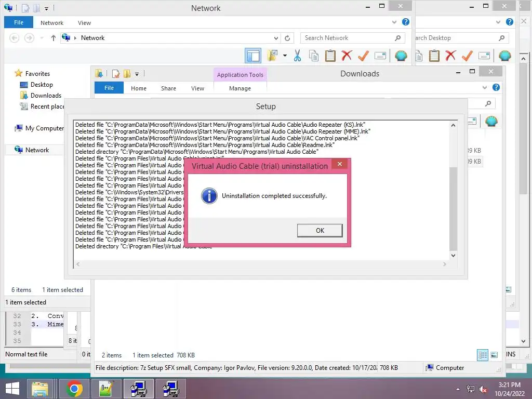Go Up one level in Network window
The width and height of the screenshot is (532, 399).
(54, 38)
